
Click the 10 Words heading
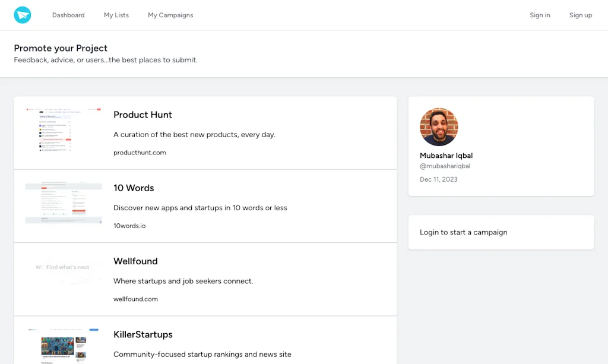click(x=134, y=188)
